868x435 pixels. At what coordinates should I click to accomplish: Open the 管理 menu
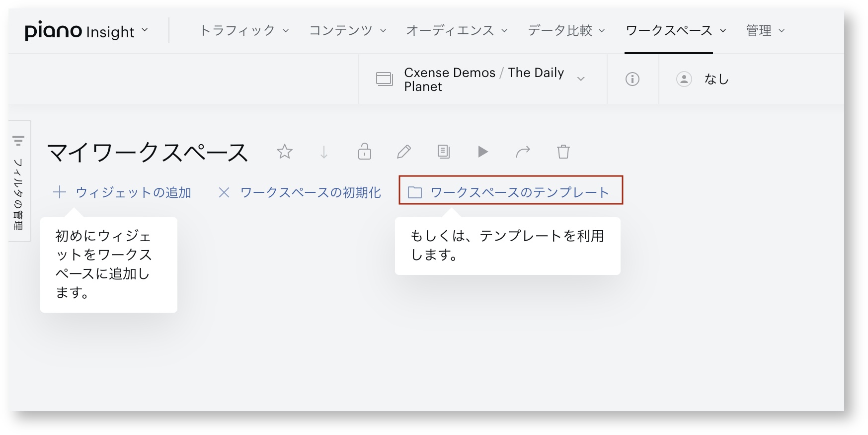(766, 31)
